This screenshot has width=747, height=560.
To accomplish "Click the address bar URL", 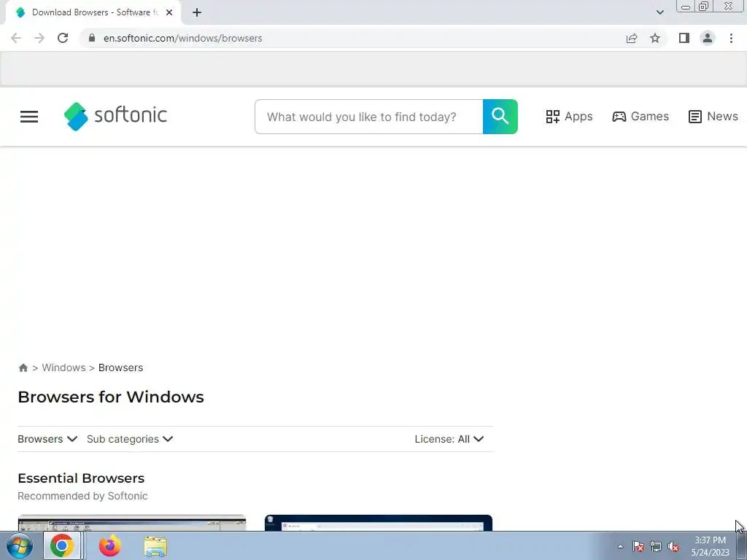I will point(183,38).
